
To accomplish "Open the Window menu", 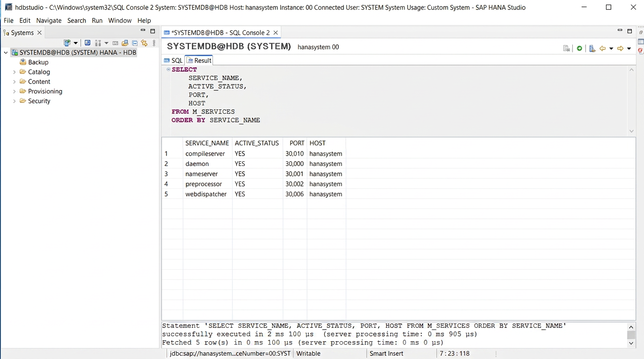I will coord(120,21).
